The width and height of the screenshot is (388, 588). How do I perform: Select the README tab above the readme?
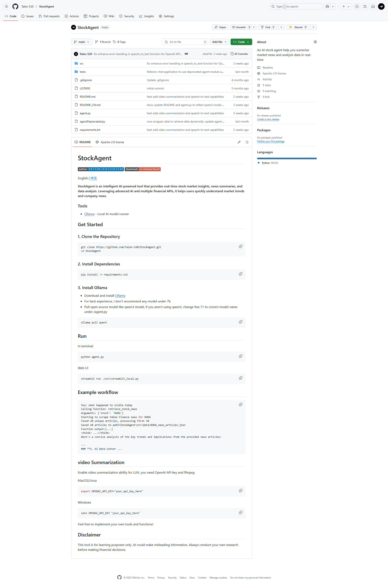pos(83,142)
